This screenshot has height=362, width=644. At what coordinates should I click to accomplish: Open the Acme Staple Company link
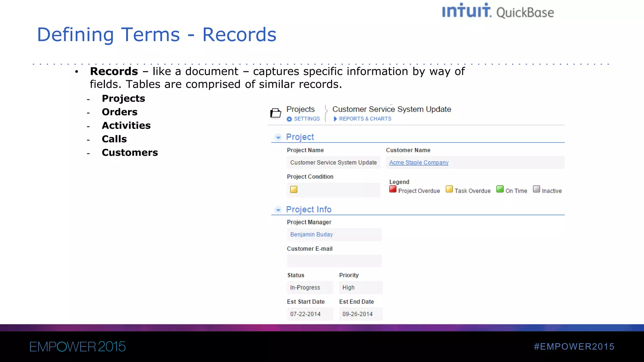[x=419, y=162]
